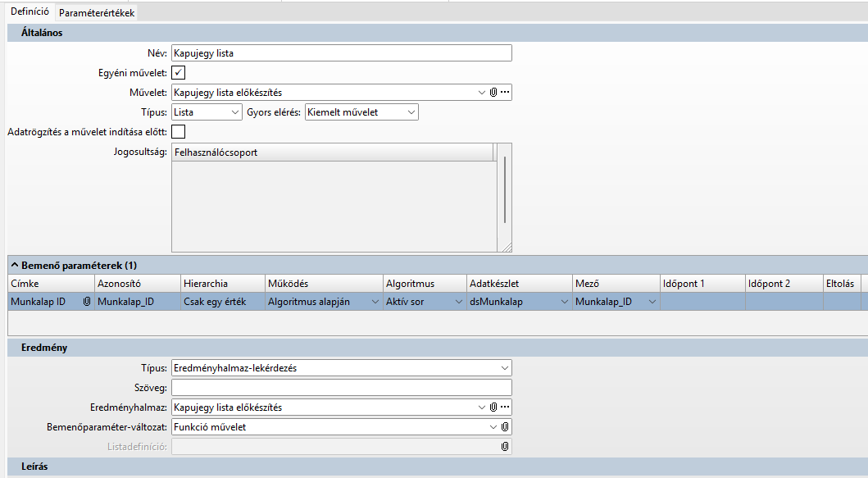Click the paperclip icon in Művelet field
Screen dimensions: 868x478
click(493, 93)
